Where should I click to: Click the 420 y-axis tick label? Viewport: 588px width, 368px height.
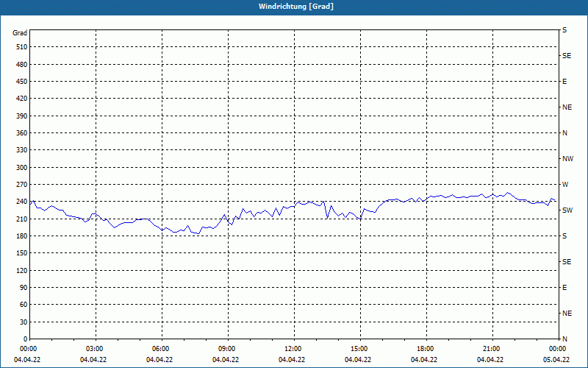coord(22,99)
